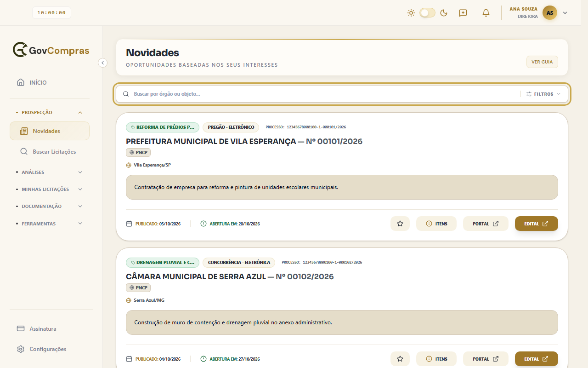
Task: Open the feedback message icon
Action: point(463,13)
